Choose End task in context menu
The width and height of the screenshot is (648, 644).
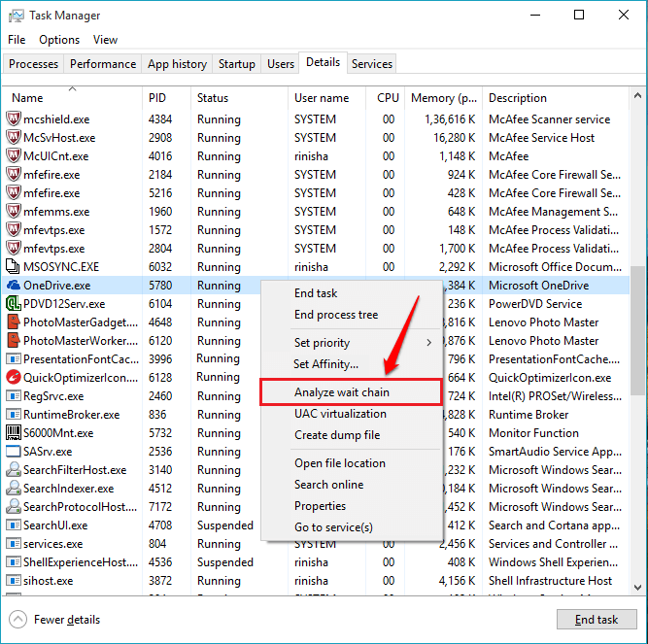(x=352, y=293)
